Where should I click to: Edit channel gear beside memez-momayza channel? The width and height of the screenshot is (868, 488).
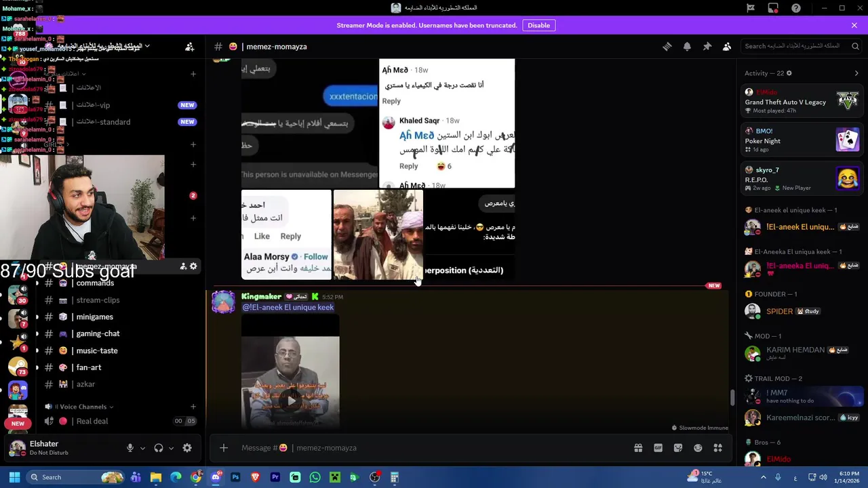[x=193, y=266]
